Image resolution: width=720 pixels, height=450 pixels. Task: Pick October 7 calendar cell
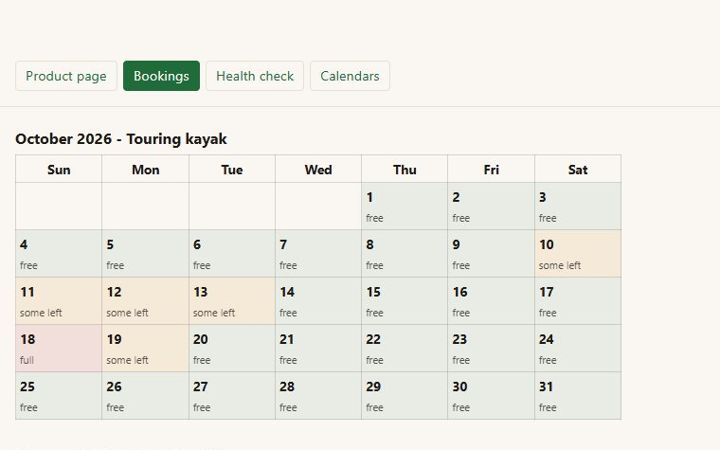pos(318,253)
